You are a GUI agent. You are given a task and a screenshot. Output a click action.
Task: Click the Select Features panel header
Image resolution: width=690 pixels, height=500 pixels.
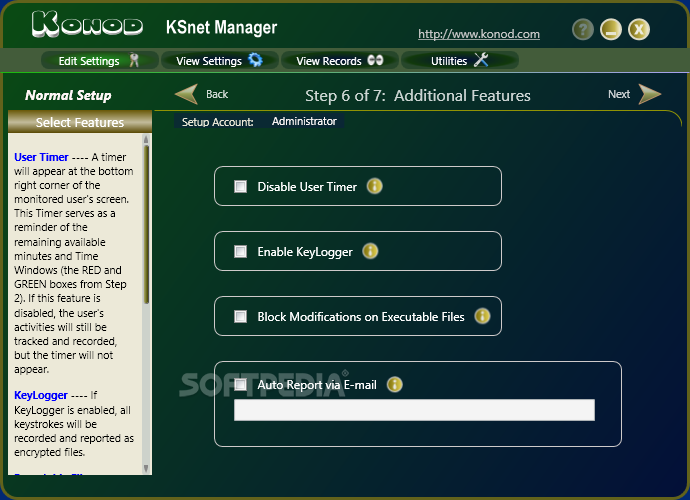(80, 122)
